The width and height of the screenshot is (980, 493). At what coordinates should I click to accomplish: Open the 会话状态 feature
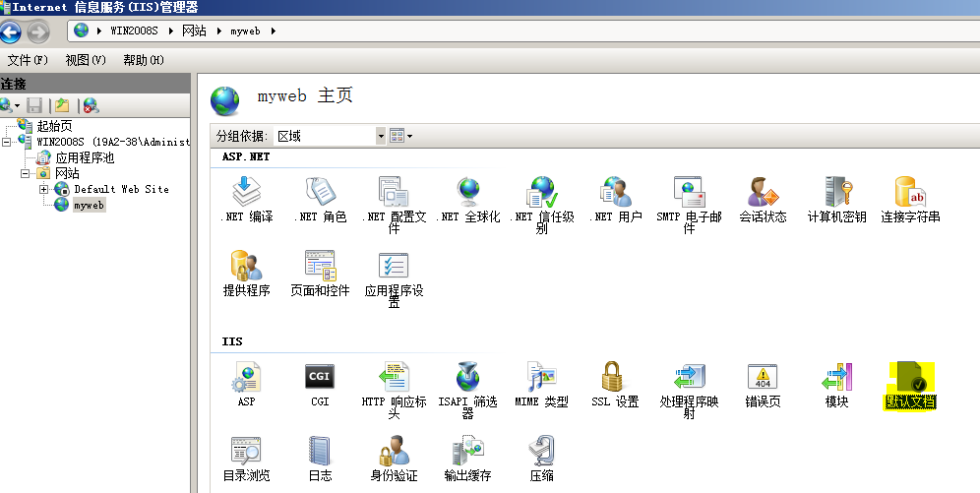tap(763, 200)
